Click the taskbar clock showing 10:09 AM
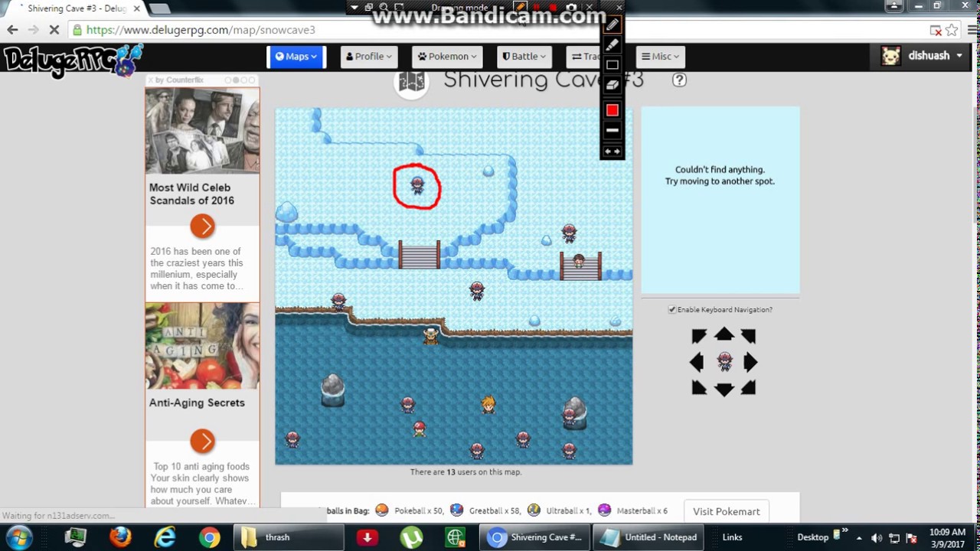The height and width of the screenshot is (551, 980). pos(948,537)
